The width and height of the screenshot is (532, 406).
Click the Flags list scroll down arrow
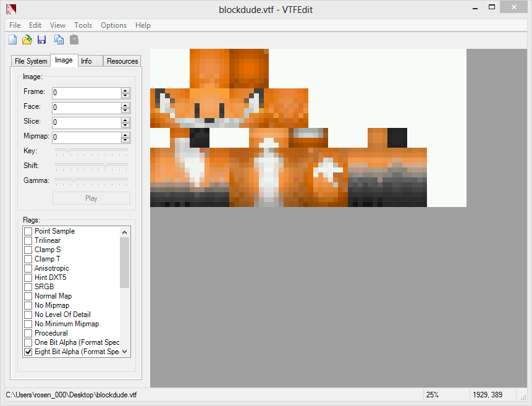[125, 352]
